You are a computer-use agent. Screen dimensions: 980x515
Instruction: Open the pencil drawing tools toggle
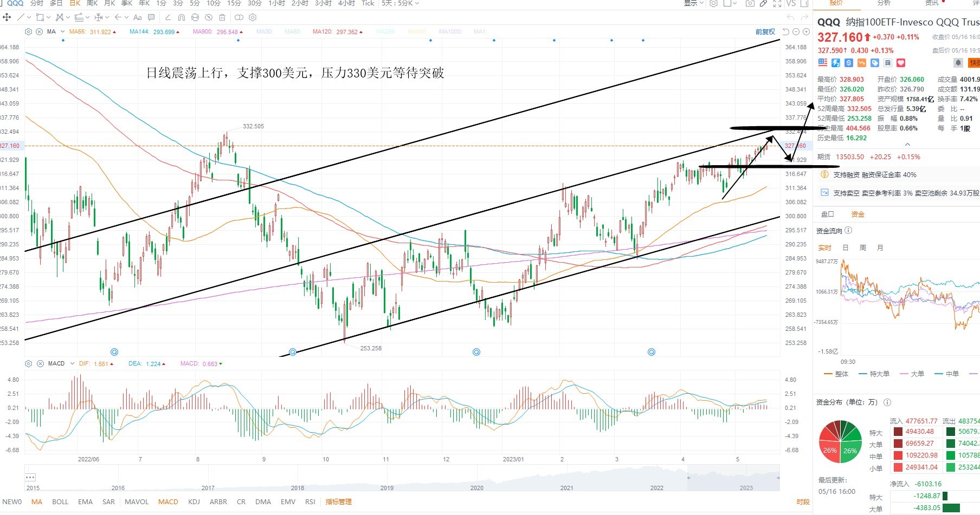[763, 3]
